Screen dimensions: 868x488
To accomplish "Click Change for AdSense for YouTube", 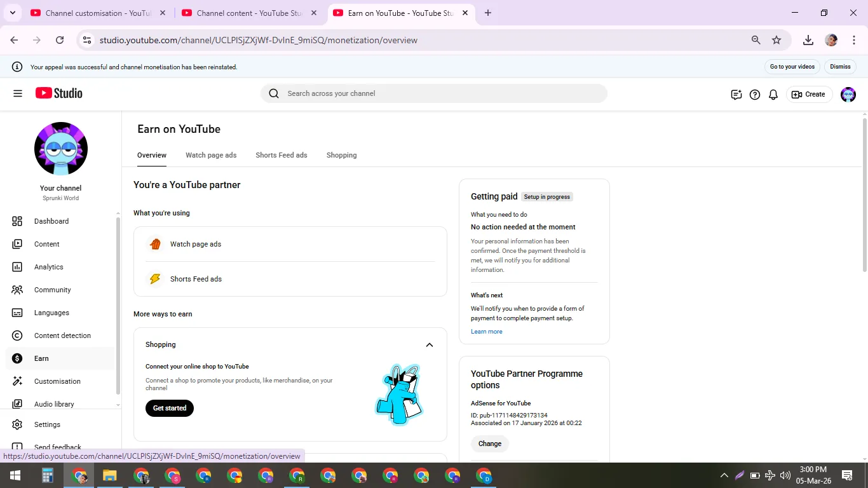I will click(490, 444).
